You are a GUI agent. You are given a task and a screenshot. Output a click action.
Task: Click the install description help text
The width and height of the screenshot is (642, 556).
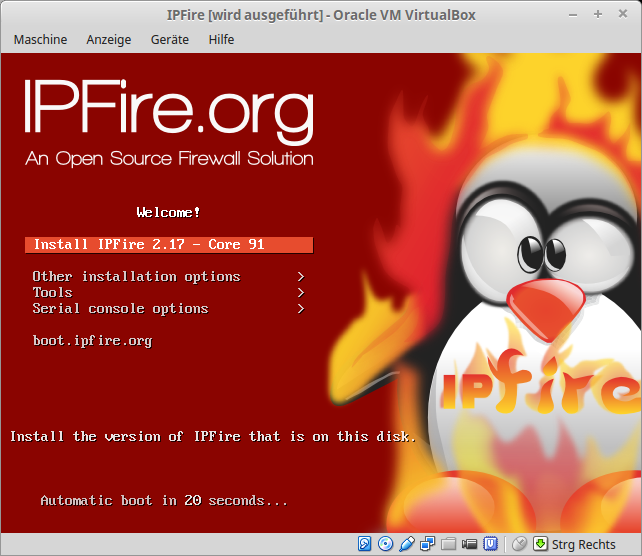tap(213, 437)
